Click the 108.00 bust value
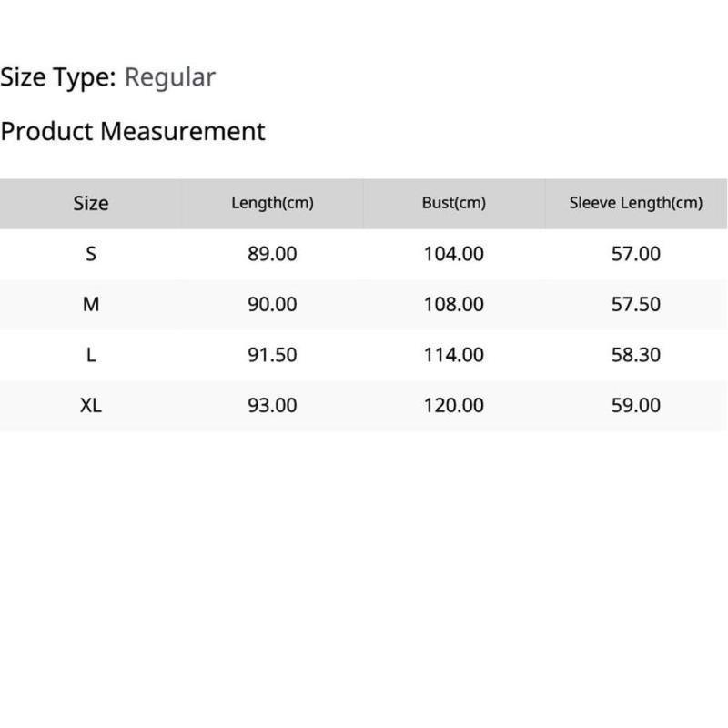The width and height of the screenshot is (728, 728). coord(453,304)
